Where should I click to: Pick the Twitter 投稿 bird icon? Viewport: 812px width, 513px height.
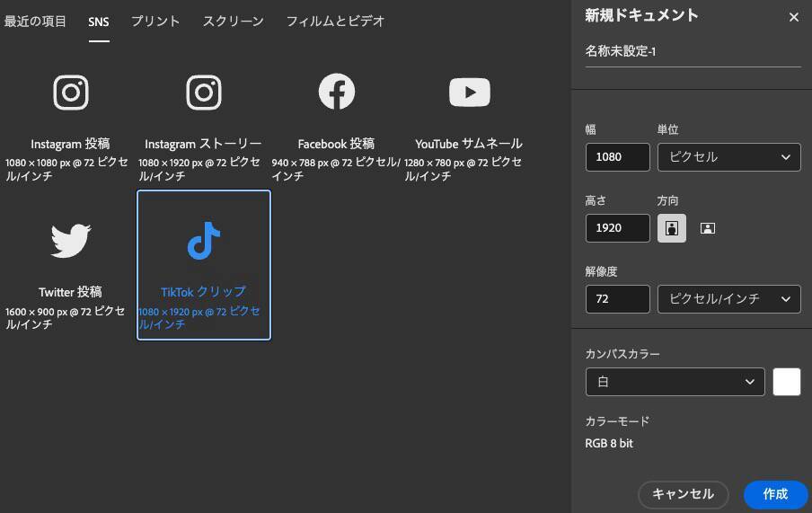(x=71, y=241)
